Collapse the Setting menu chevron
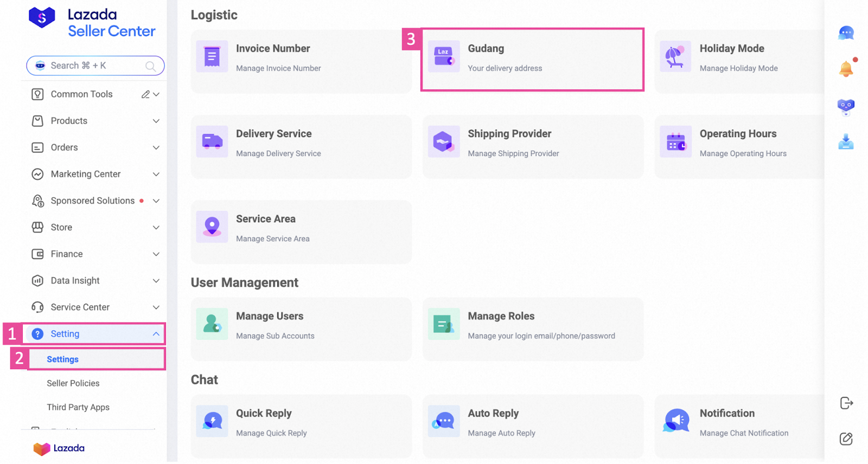 coord(156,334)
